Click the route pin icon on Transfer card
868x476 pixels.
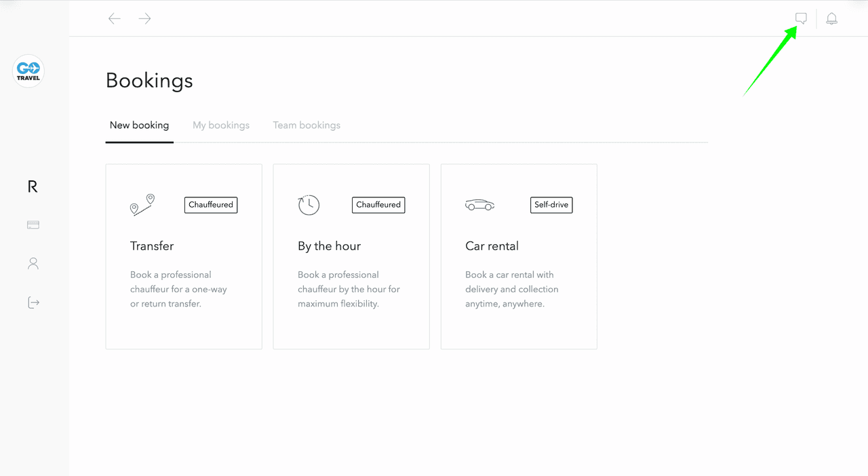point(142,205)
